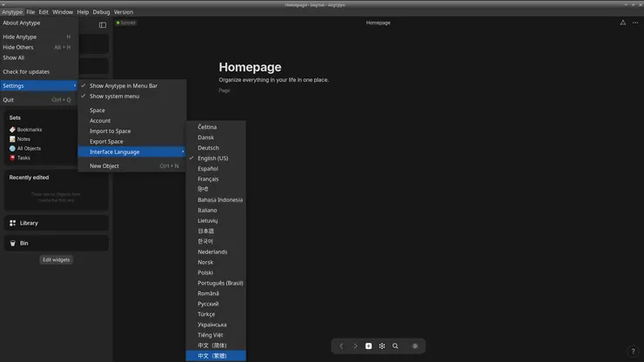Screen dimensions: 644x362
Task: Open the Version menu
Action: [x=124, y=12]
